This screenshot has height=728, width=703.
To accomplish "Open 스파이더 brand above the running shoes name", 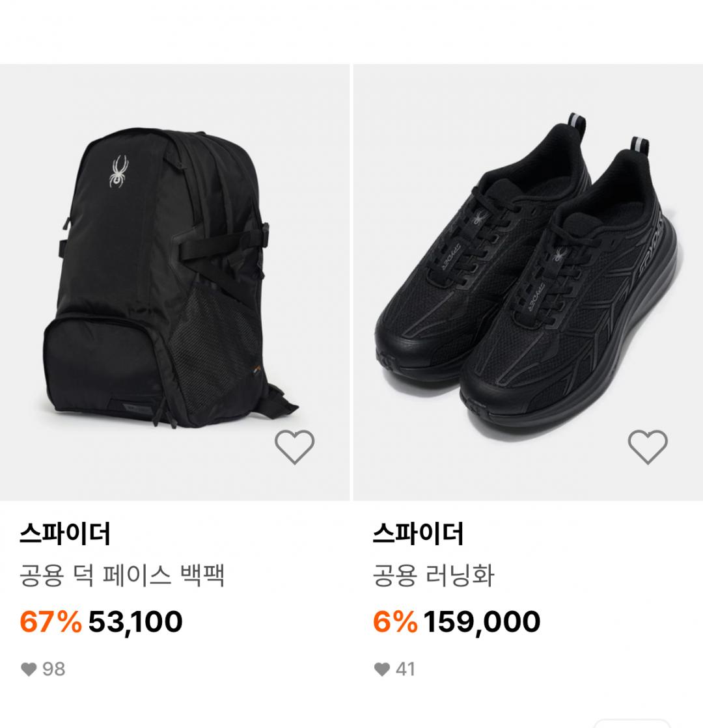I will point(418,535).
